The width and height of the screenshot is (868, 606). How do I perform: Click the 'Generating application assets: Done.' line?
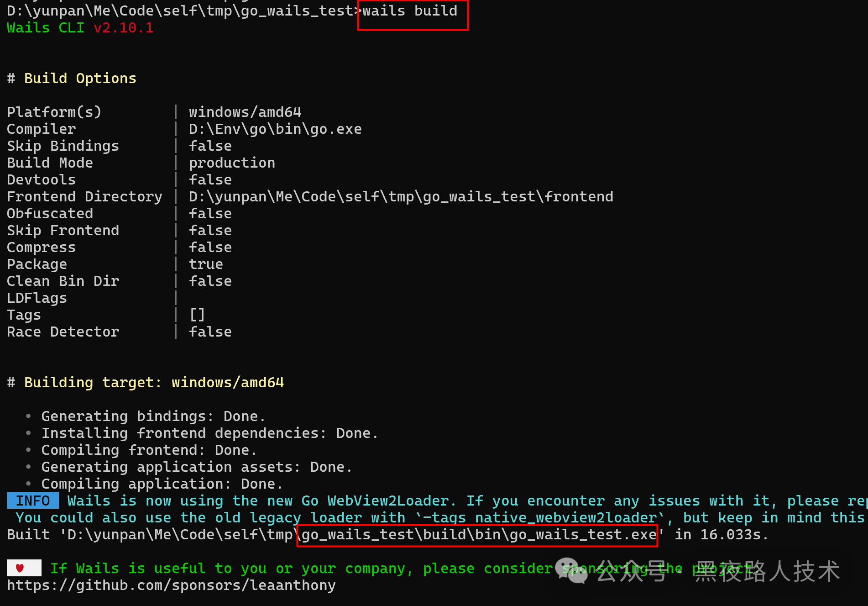[x=197, y=467]
